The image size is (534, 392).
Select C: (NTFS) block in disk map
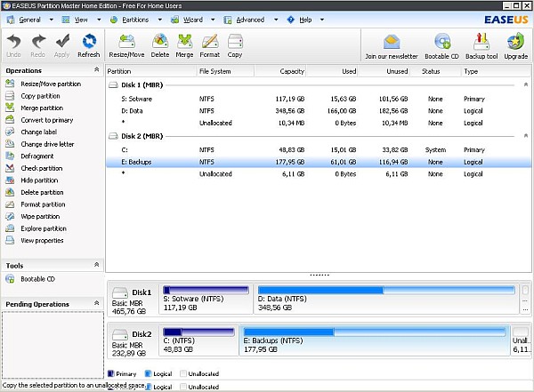click(198, 341)
